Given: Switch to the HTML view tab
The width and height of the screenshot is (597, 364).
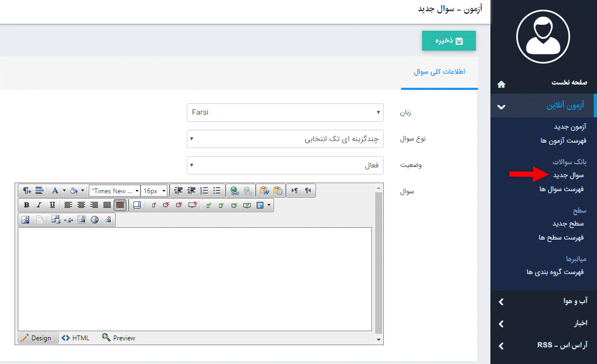Looking at the screenshot, I should pyautogui.click(x=75, y=338).
